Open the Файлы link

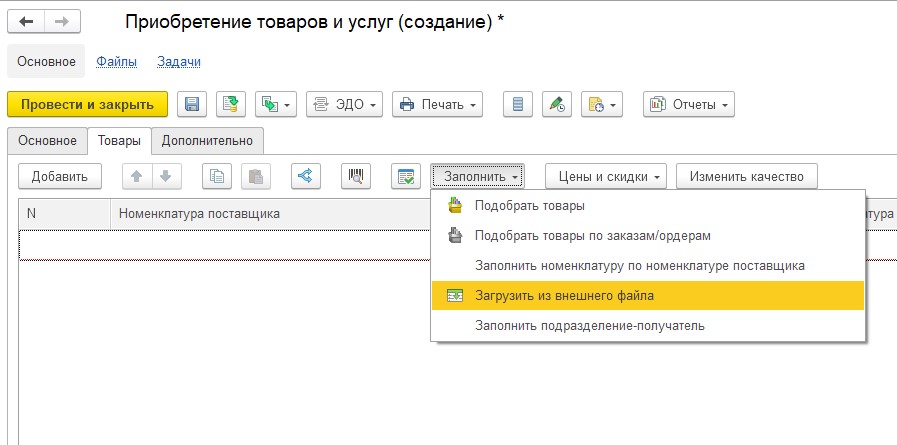point(116,62)
